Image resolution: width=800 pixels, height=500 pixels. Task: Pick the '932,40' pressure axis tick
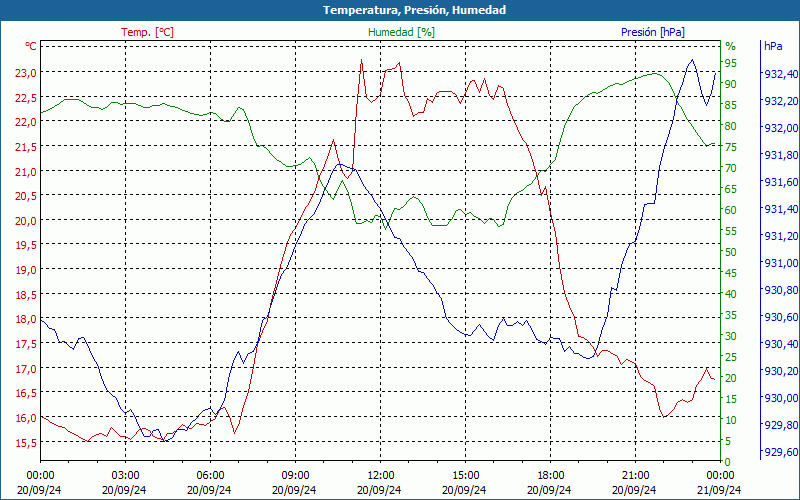pyautogui.click(x=780, y=74)
